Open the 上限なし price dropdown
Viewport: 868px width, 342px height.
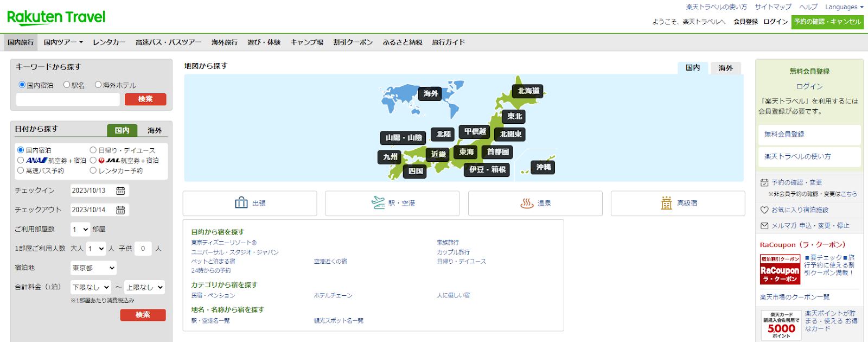coord(145,287)
